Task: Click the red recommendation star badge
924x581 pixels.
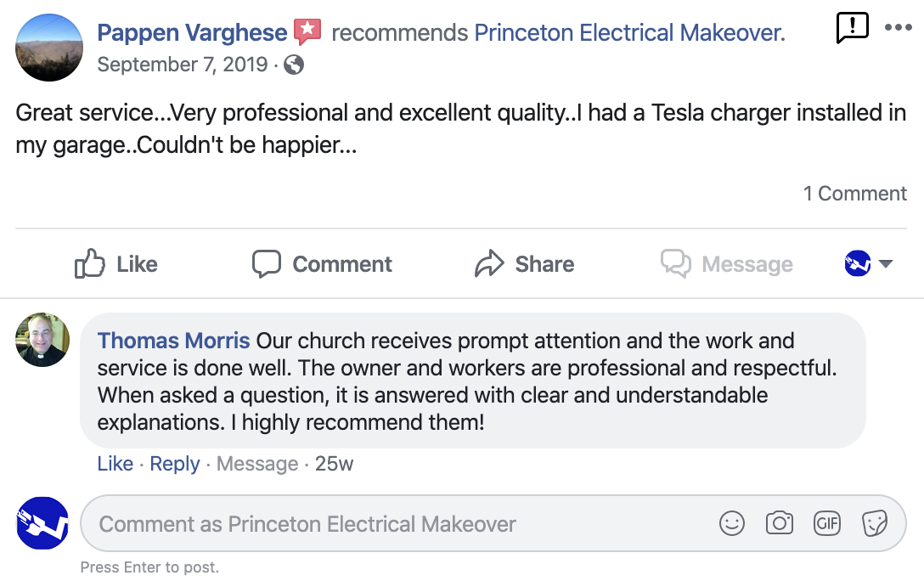Action: tap(307, 32)
